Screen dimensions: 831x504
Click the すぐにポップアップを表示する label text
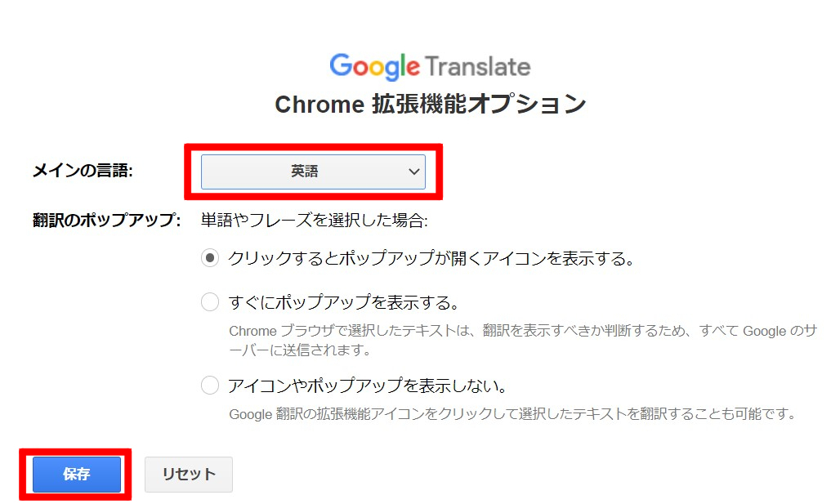[x=343, y=302]
